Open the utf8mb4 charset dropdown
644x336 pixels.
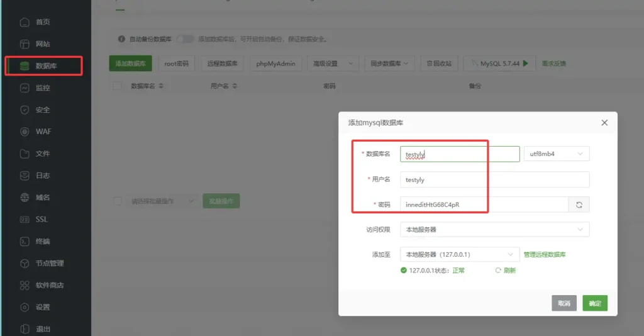(557, 154)
